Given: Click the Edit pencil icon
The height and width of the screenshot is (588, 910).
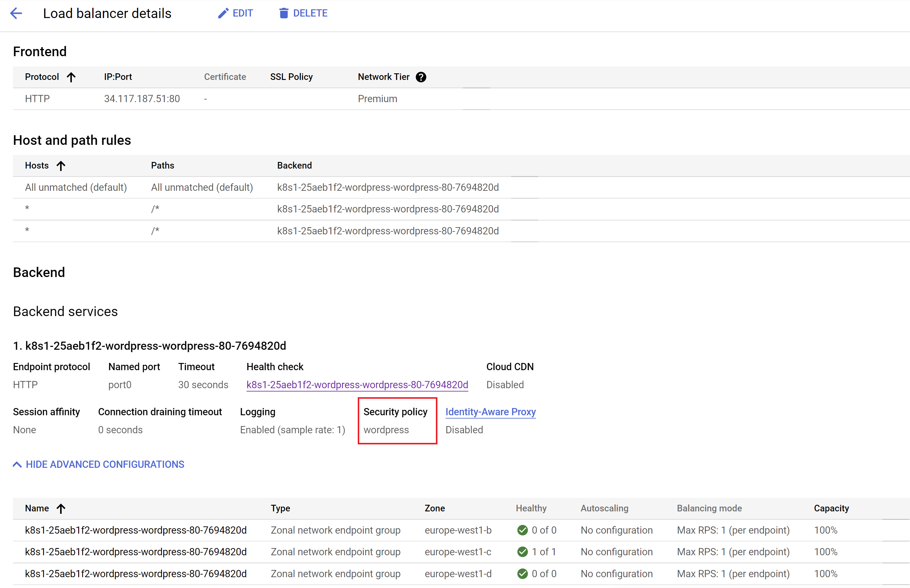Looking at the screenshot, I should [223, 13].
